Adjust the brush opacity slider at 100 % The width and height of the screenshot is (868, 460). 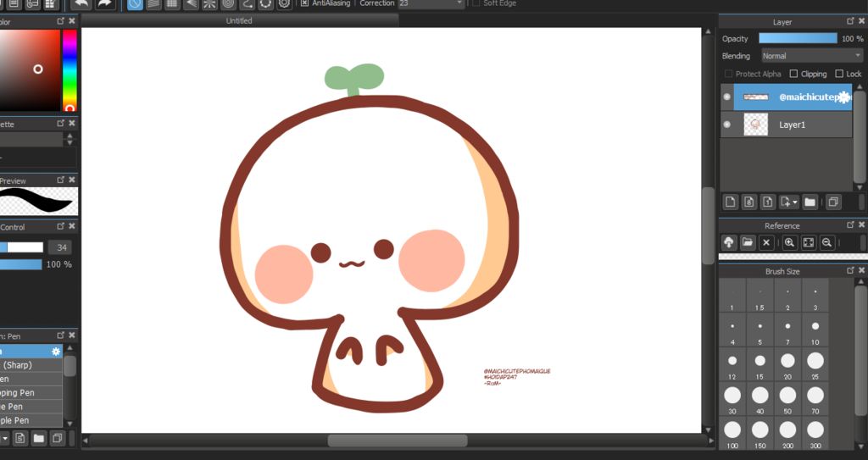21,264
